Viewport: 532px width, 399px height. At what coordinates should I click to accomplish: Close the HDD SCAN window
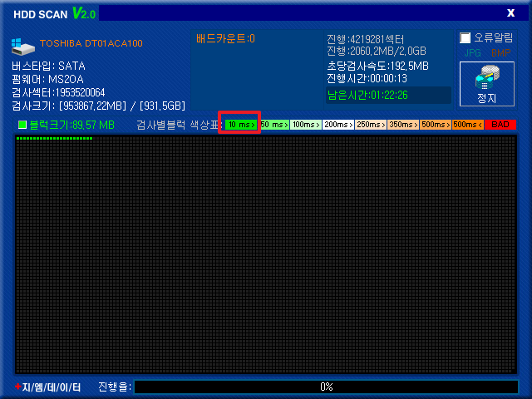click(510, 13)
